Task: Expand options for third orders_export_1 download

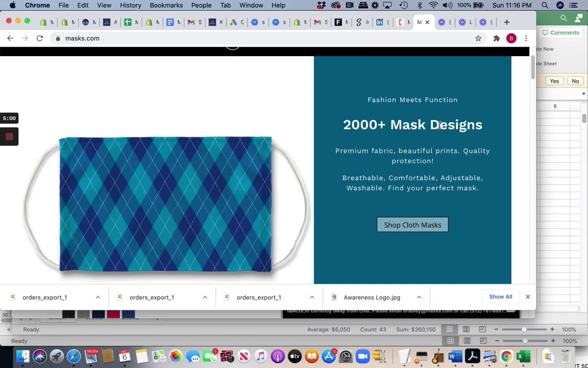Action: [312, 297]
